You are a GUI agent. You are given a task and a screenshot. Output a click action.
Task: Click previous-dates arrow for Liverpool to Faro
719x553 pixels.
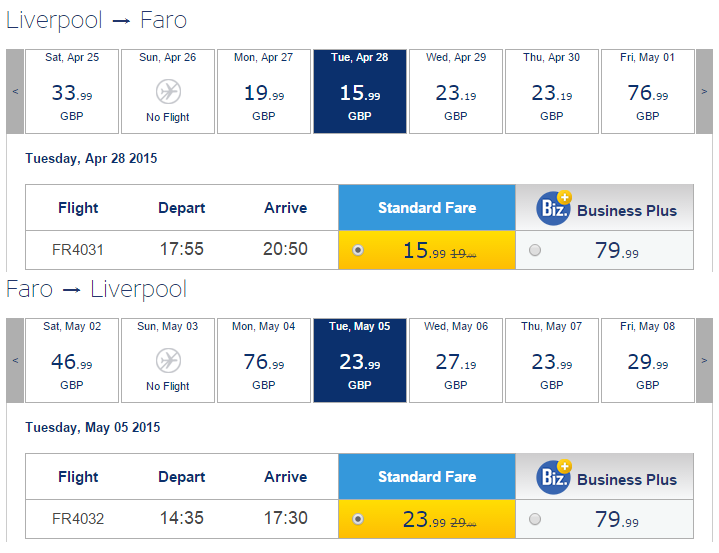[15, 92]
